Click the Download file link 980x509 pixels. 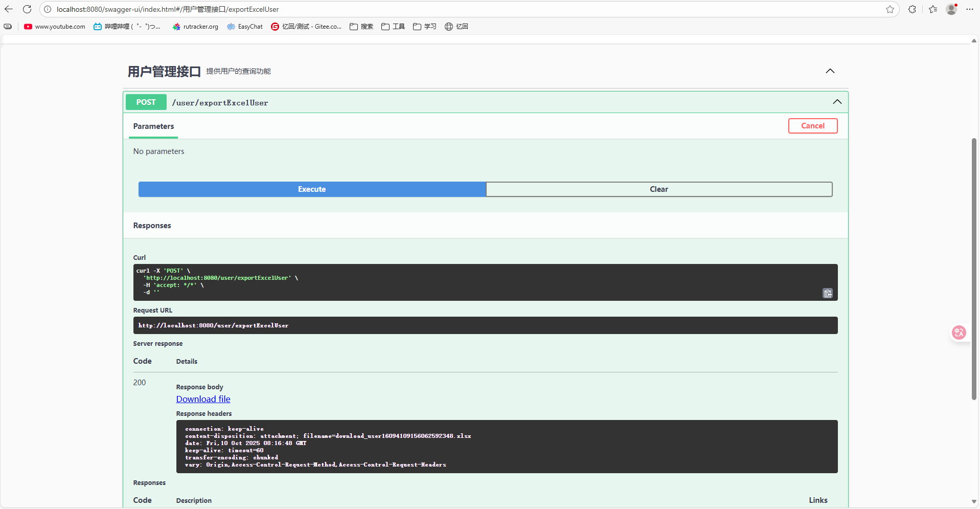coord(203,399)
